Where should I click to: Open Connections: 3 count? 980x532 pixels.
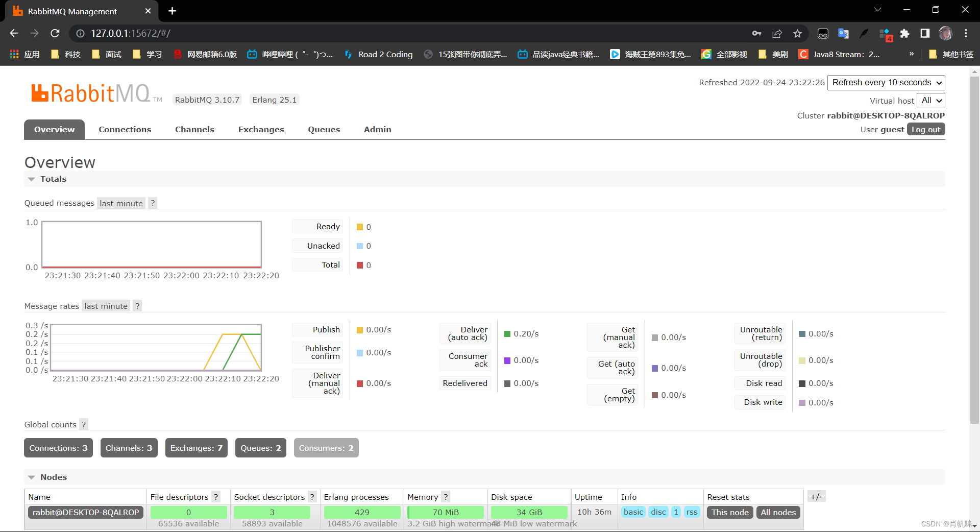tap(58, 448)
